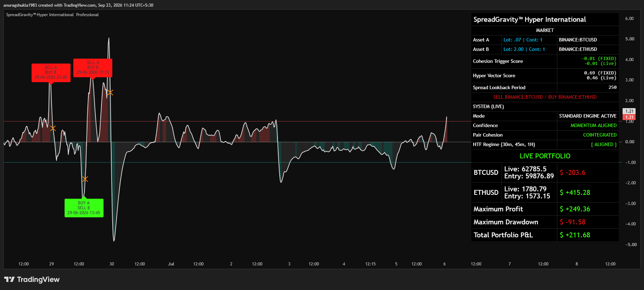Click the lookback value 250
The height and width of the screenshot is (290, 644).
(612, 87)
